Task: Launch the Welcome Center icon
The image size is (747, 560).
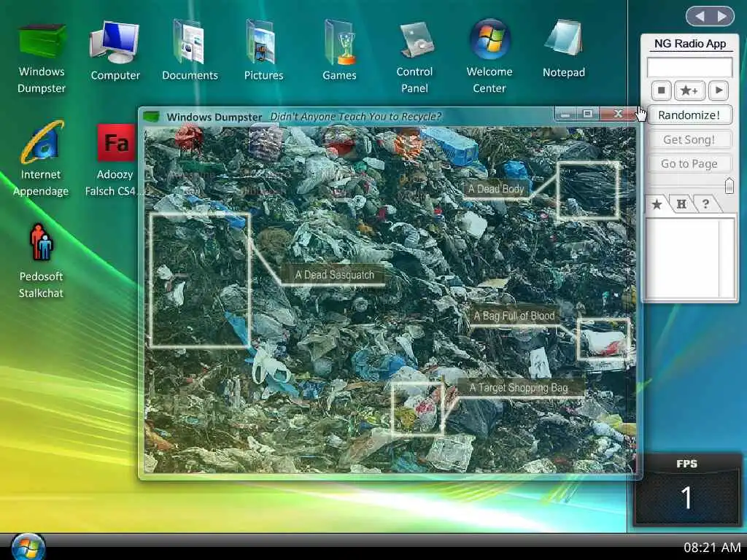Action: pyautogui.click(x=489, y=56)
